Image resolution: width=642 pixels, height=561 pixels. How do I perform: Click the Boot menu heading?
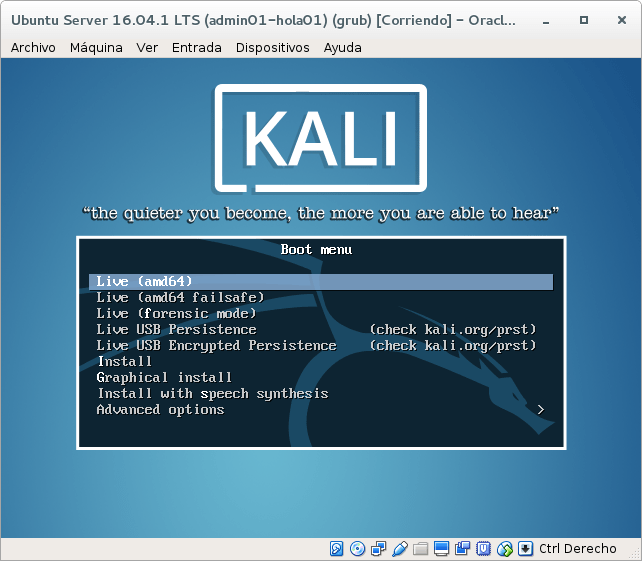[316, 250]
